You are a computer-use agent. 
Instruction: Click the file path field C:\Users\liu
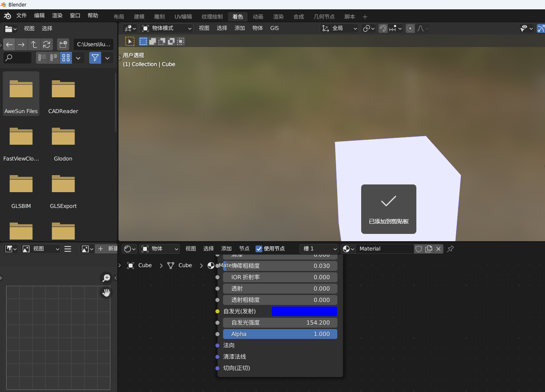point(94,44)
